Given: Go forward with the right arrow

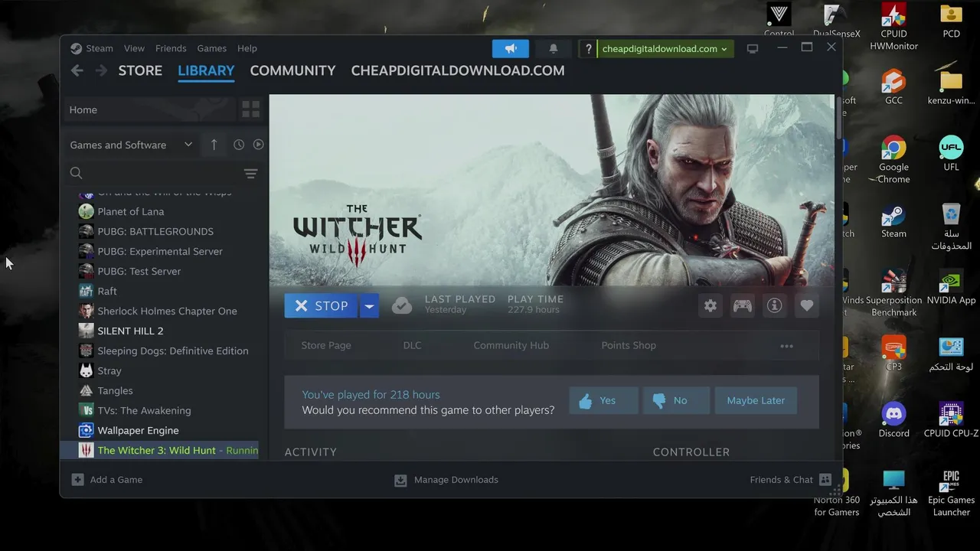Looking at the screenshot, I should click(101, 70).
